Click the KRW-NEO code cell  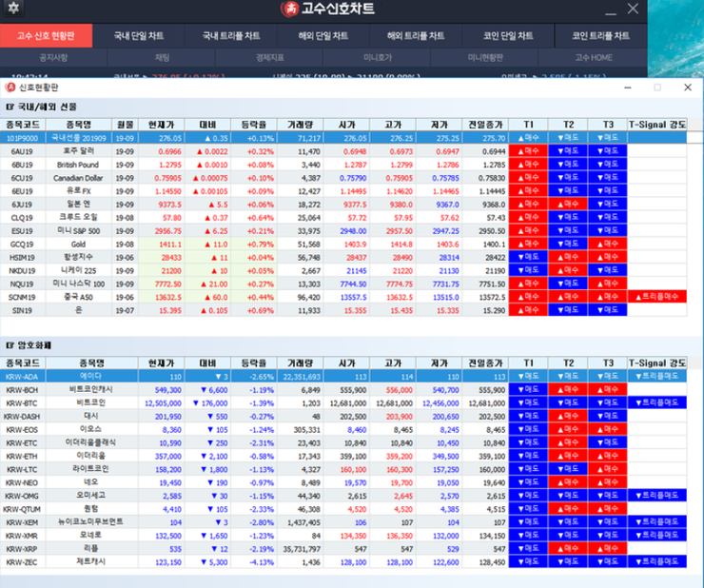pyautogui.click(x=23, y=482)
